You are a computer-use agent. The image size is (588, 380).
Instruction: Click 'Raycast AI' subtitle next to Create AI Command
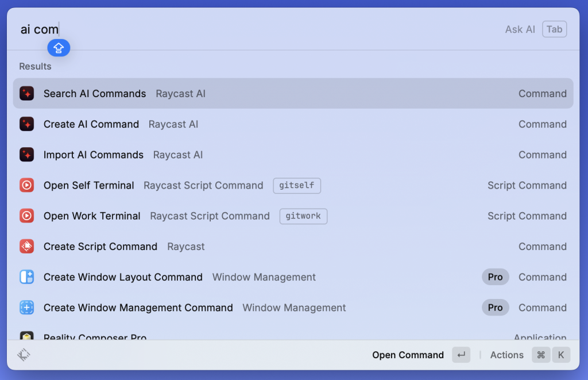pos(173,124)
